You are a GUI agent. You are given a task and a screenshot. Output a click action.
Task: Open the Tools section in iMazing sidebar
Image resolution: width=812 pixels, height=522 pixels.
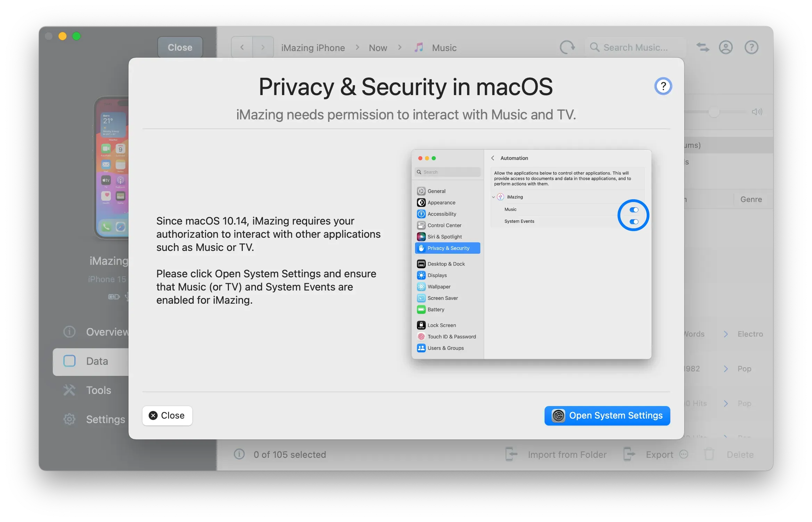point(98,390)
